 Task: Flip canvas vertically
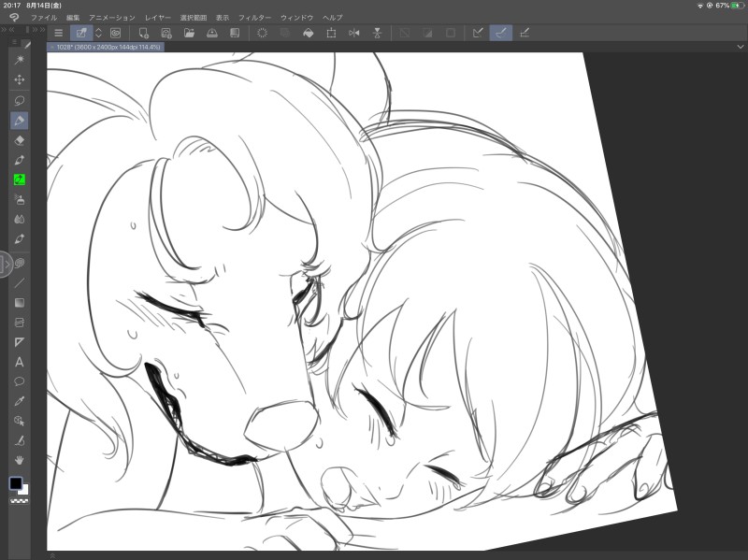pyautogui.click(x=377, y=33)
